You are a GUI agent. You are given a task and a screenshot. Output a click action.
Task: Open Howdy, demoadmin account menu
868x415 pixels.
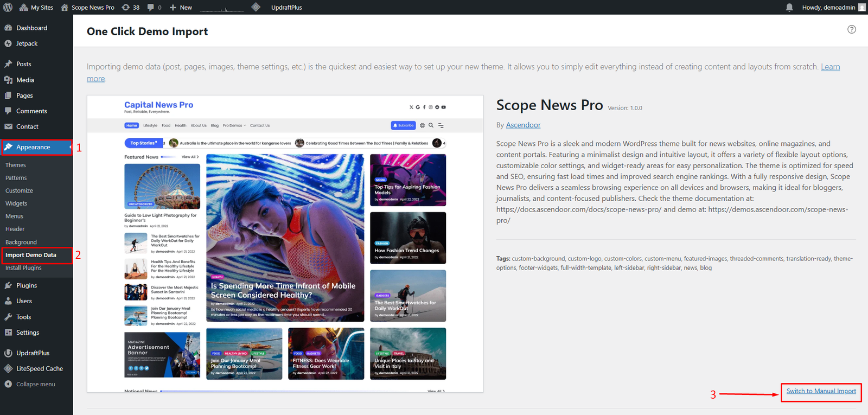pyautogui.click(x=828, y=8)
